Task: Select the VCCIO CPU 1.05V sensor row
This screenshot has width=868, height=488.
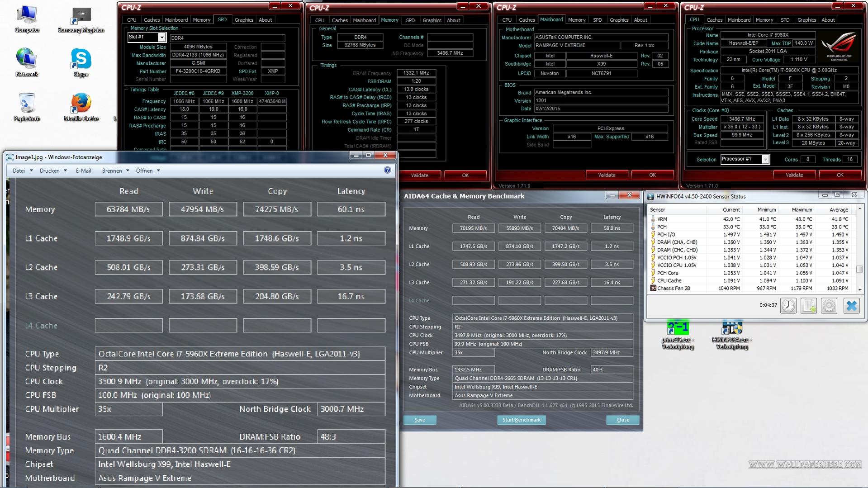Action: pos(752,265)
